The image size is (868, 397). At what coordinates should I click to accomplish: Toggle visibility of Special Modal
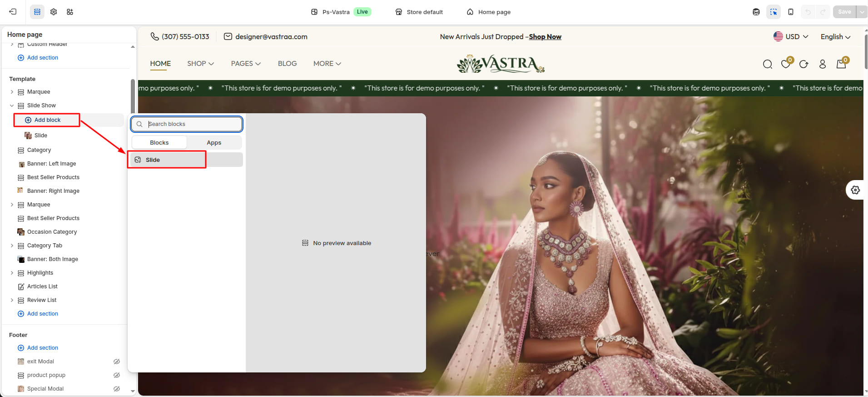point(117,389)
